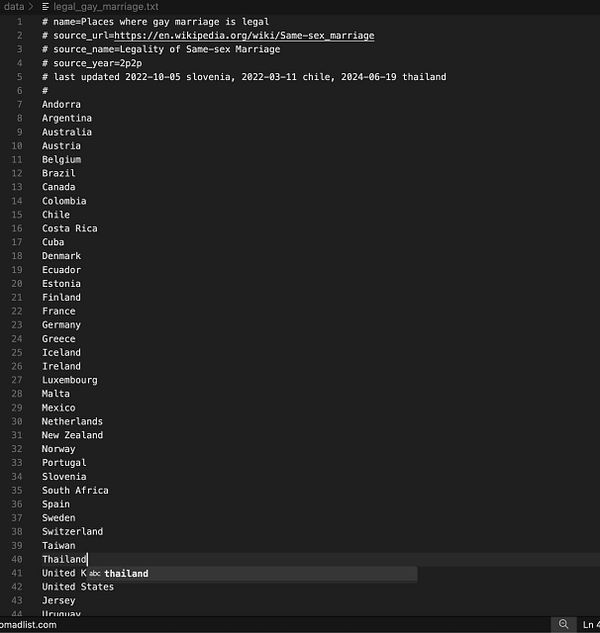Place cursor at the Andorra line
This screenshot has height=633, width=600.
click(x=61, y=105)
